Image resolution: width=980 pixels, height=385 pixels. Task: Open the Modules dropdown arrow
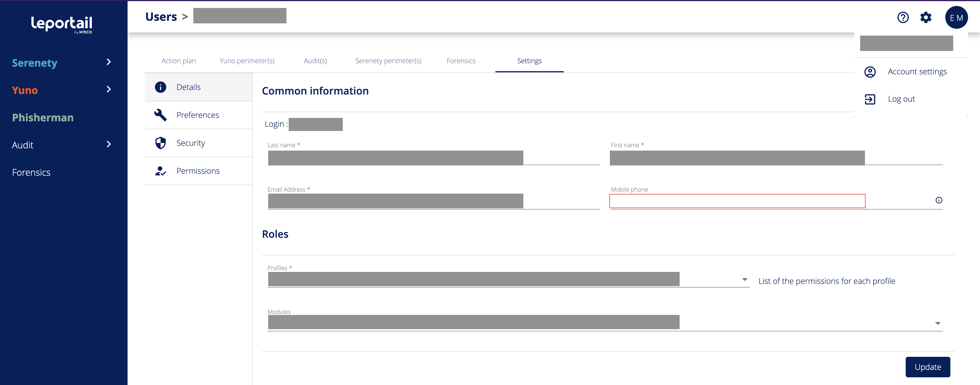(x=937, y=323)
